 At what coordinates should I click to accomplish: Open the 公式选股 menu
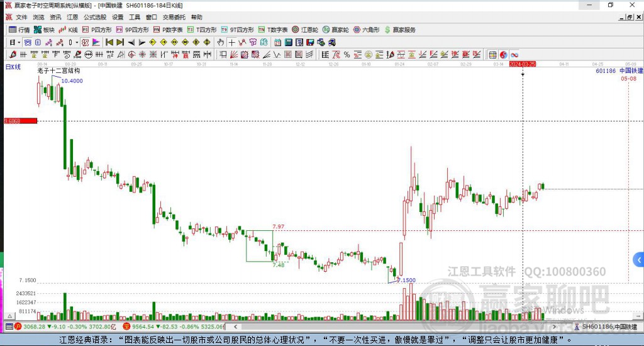(x=95, y=17)
